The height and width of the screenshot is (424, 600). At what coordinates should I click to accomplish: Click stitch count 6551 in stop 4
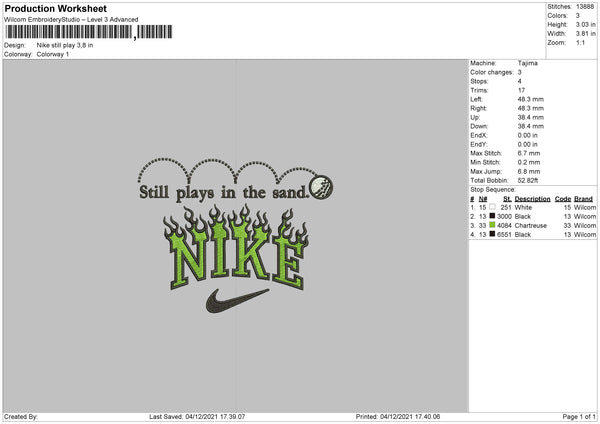(x=504, y=235)
